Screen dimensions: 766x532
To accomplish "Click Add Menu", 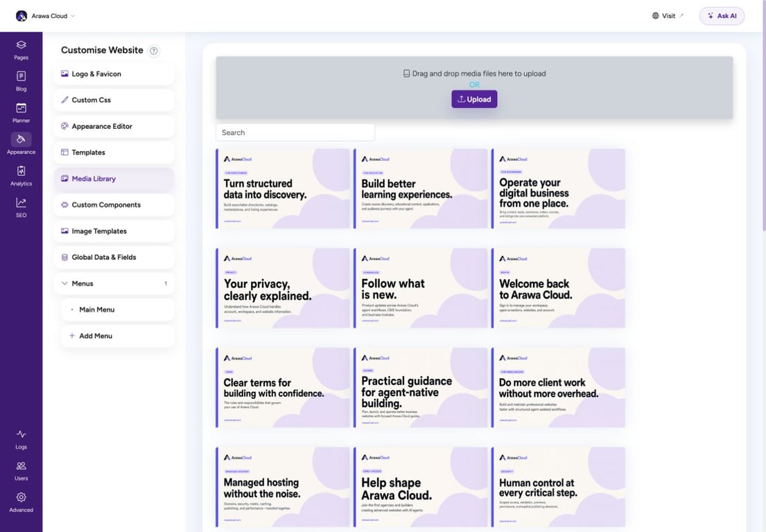I will pos(118,336).
